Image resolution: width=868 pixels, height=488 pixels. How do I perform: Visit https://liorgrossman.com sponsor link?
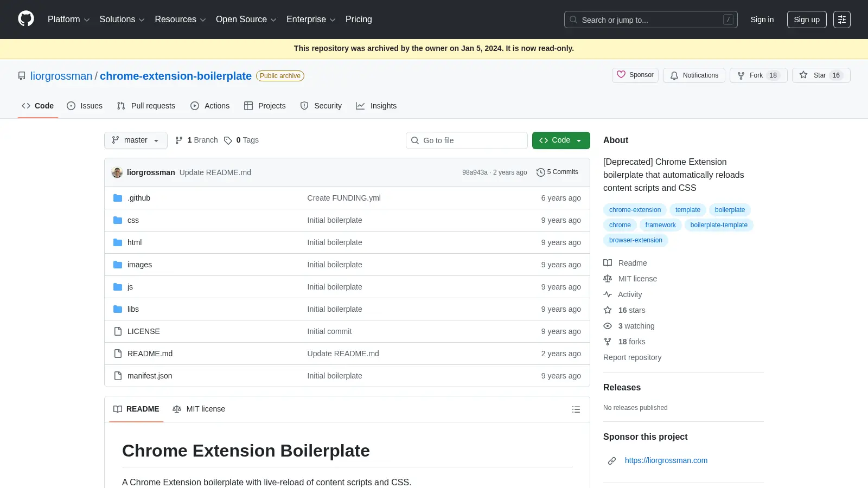[x=666, y=460]
